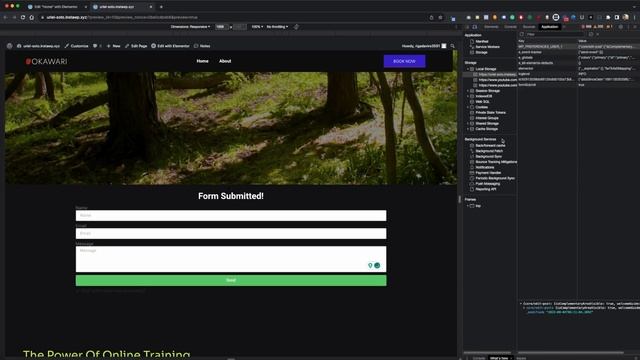This screenshot has width=640, height=360.
Task: Expand the IndexedDB tree node
Action: (468, 96)
